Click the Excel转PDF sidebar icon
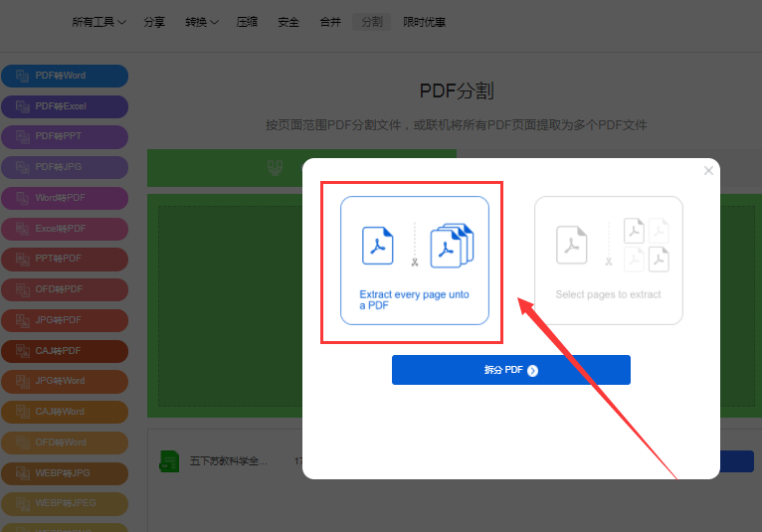The width and height of the screenshot is (762, 532). click(22, 229)
